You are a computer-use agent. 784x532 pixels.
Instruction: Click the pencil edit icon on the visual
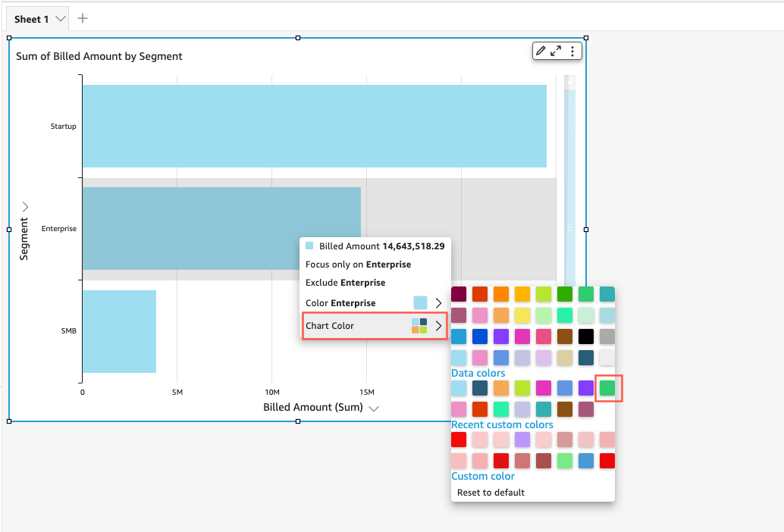(541, 51)
